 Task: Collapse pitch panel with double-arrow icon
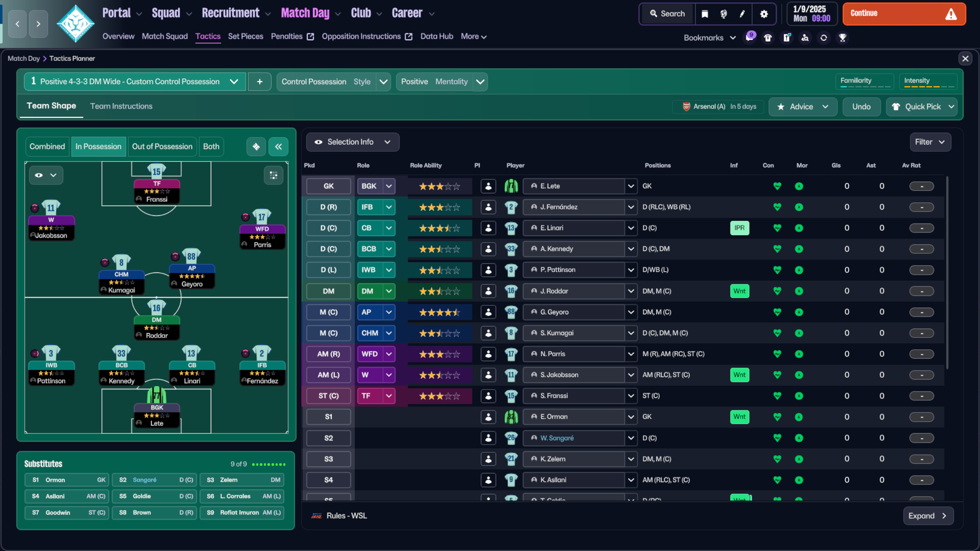(278, 147)
